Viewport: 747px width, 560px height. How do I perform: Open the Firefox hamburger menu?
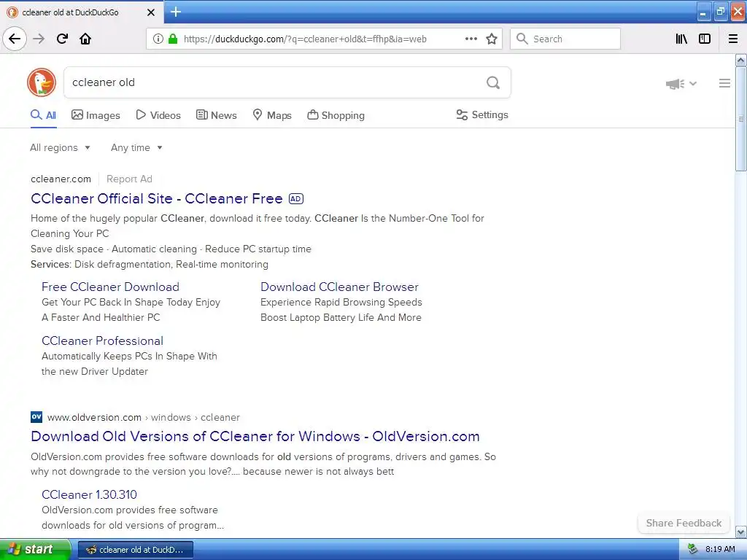[732, 39]
